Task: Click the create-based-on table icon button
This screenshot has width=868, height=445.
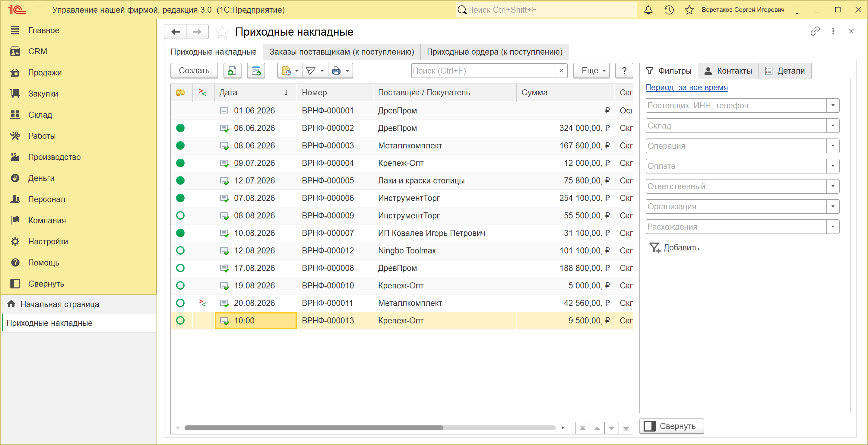Action: (x=256, y=71)
